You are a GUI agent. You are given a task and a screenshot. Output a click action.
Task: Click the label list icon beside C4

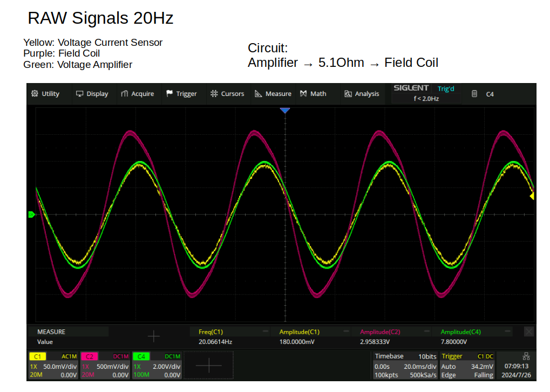pos(474,94)
